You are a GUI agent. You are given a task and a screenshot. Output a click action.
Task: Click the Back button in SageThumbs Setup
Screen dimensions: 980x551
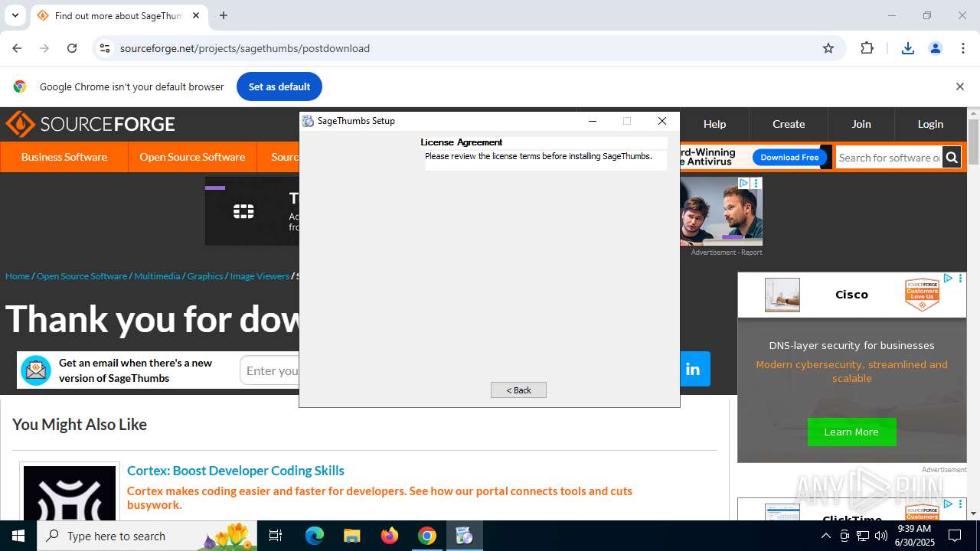518,390
